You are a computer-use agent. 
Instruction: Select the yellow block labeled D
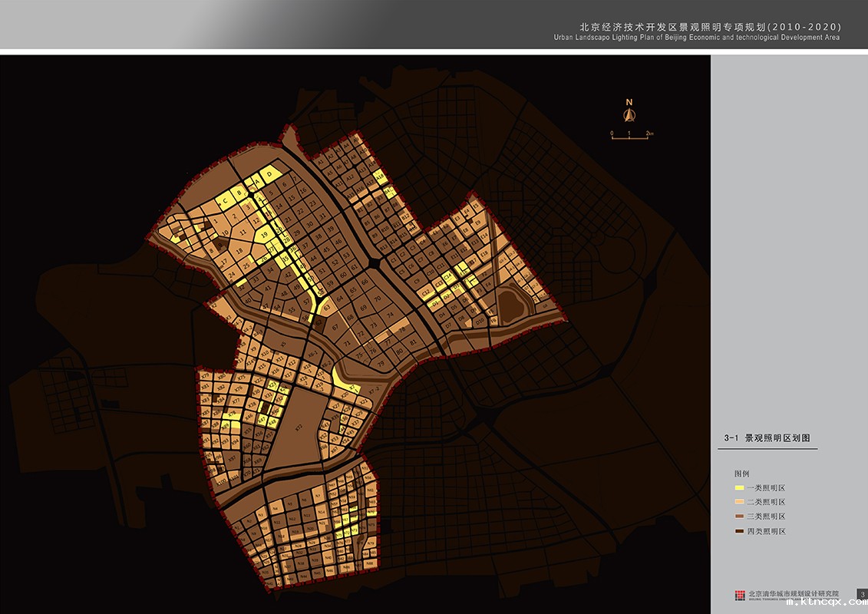[x=269, y=175]
